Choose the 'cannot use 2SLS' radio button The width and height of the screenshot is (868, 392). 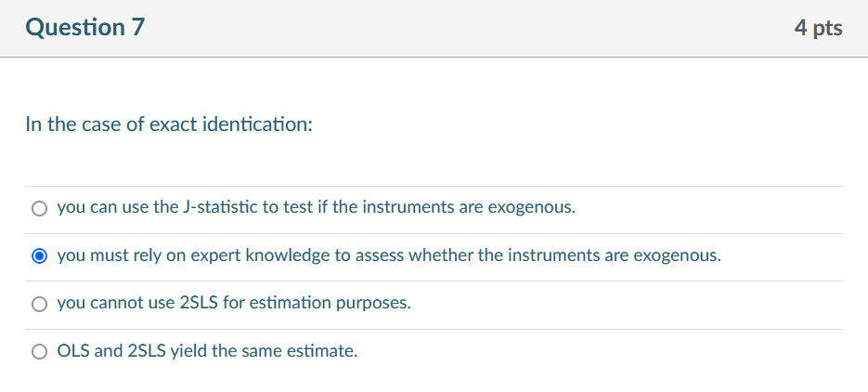[39, 304]
